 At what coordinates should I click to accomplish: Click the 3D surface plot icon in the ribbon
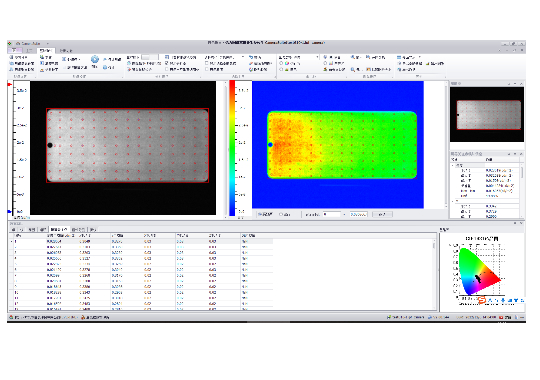325,69
